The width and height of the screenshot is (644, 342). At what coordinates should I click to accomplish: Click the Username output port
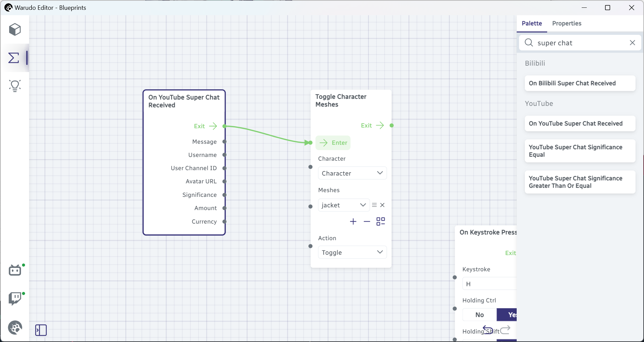tap(224, 155)
